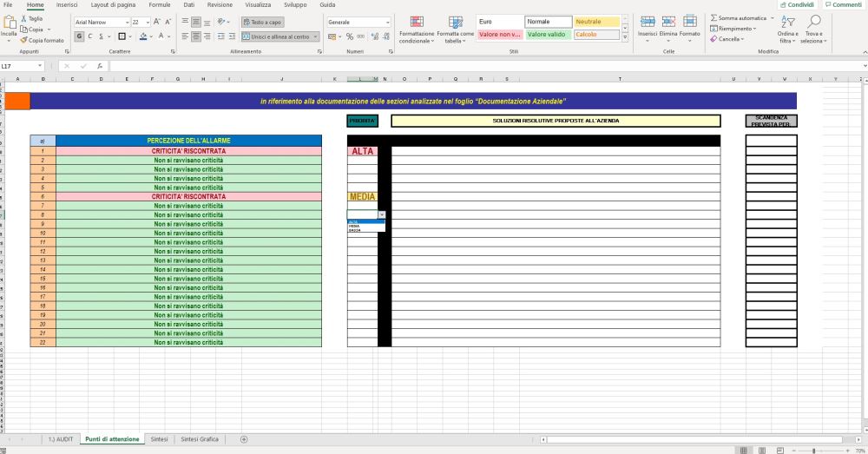The width and height of the screenshot is (868, 454).
Task: Click the align left icon
Action: pyautogui.click(x=185, y=36)
